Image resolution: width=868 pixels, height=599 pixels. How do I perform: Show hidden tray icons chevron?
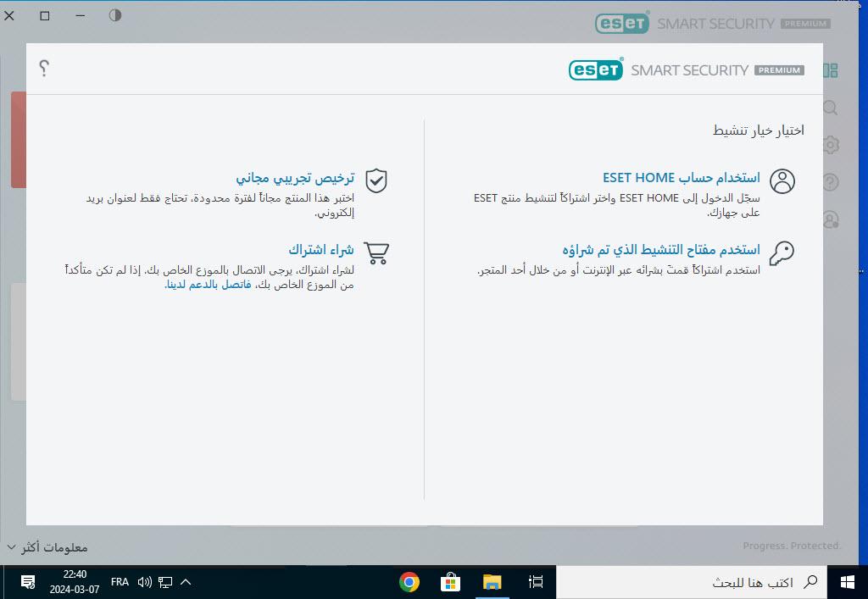(186, 582)
